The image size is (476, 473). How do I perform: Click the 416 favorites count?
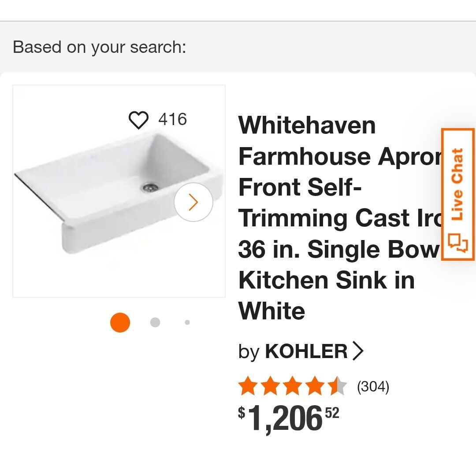click(173, 119)
